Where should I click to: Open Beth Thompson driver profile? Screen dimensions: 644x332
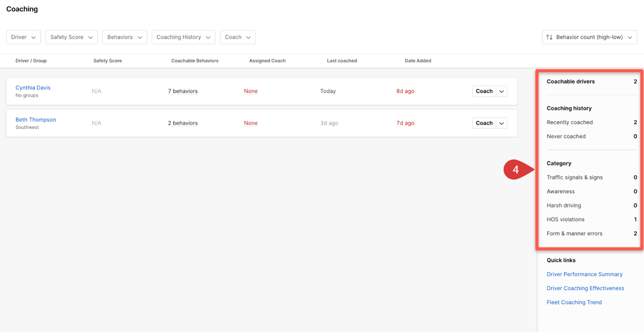tap(35, 120)
